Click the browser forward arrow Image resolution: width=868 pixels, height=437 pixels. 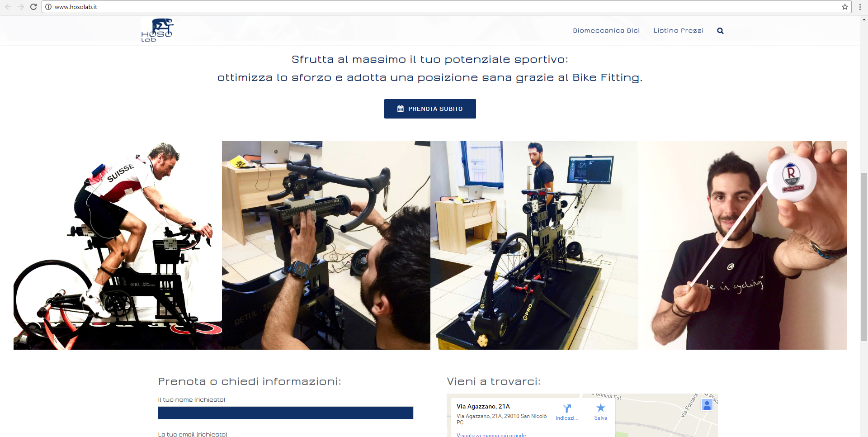point(21,7)
